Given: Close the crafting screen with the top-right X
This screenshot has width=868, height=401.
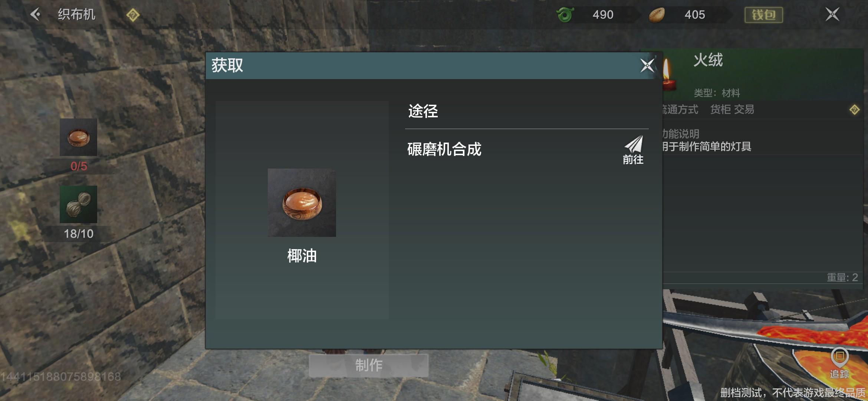Looking at the screenshot, I should (x=832, y=14).
